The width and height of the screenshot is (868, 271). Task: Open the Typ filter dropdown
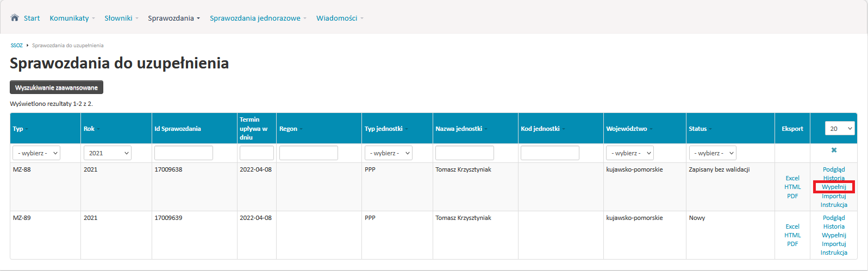36,153
